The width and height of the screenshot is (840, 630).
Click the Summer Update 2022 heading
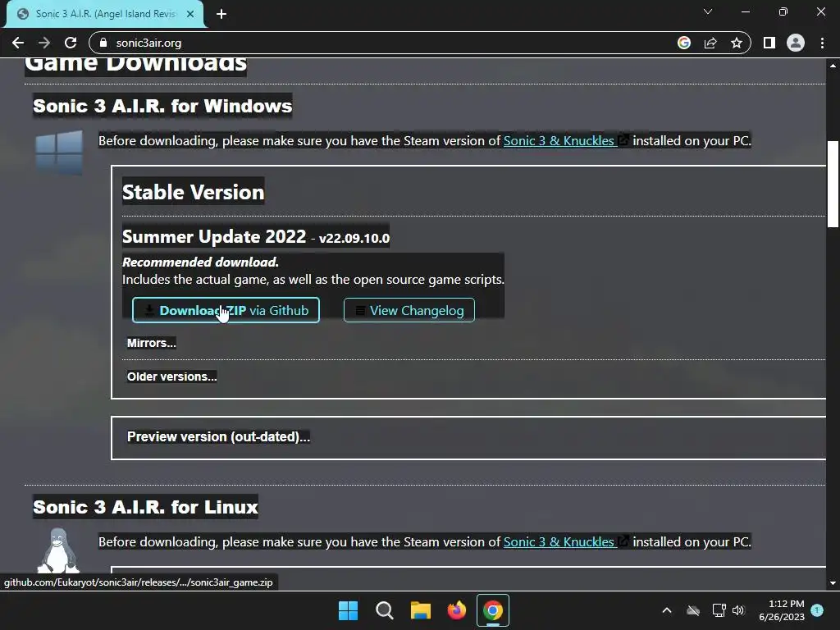tap(214, 236)
